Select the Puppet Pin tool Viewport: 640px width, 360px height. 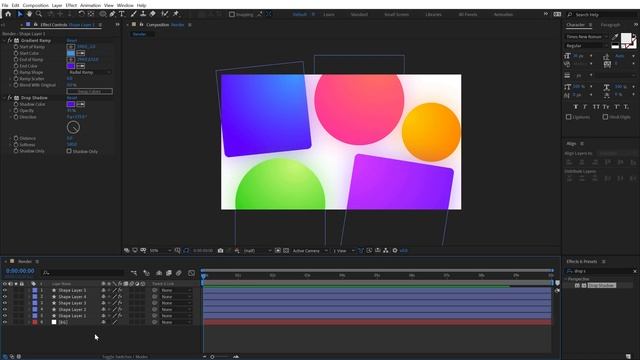click(176, 14)
